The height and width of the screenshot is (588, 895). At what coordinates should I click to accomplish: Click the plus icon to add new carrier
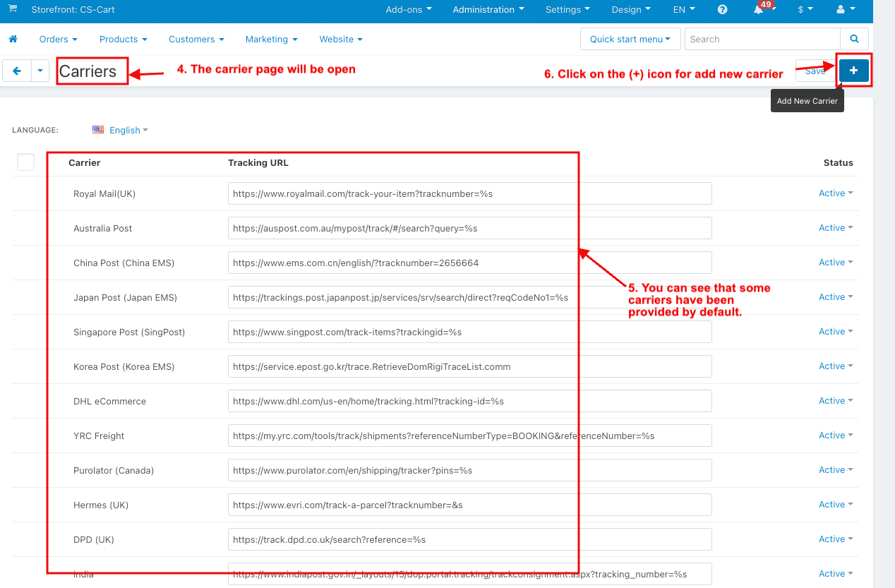click(854, 71)
